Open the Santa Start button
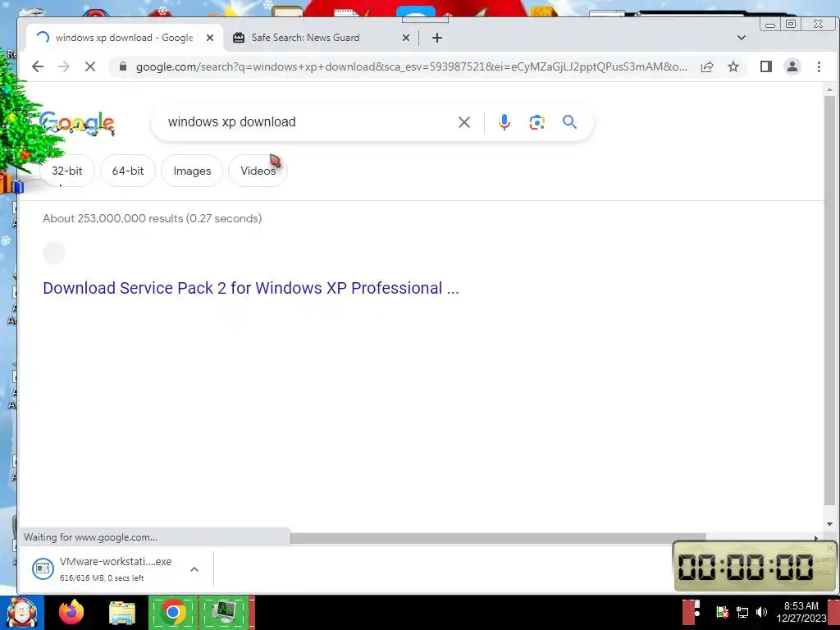Screen dimensions: 840x630 click(x=21, y=612)
